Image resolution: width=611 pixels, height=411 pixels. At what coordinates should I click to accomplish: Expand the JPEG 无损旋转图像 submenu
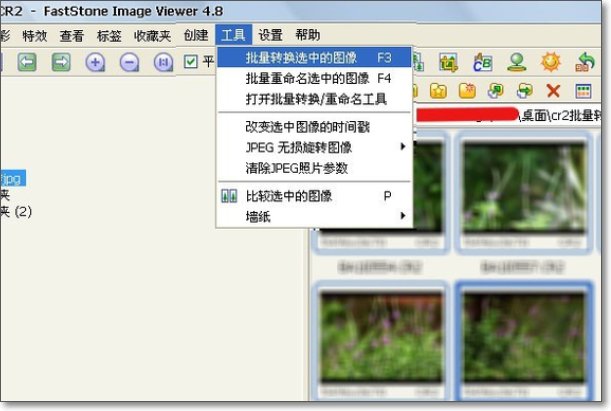coord(314,148)
